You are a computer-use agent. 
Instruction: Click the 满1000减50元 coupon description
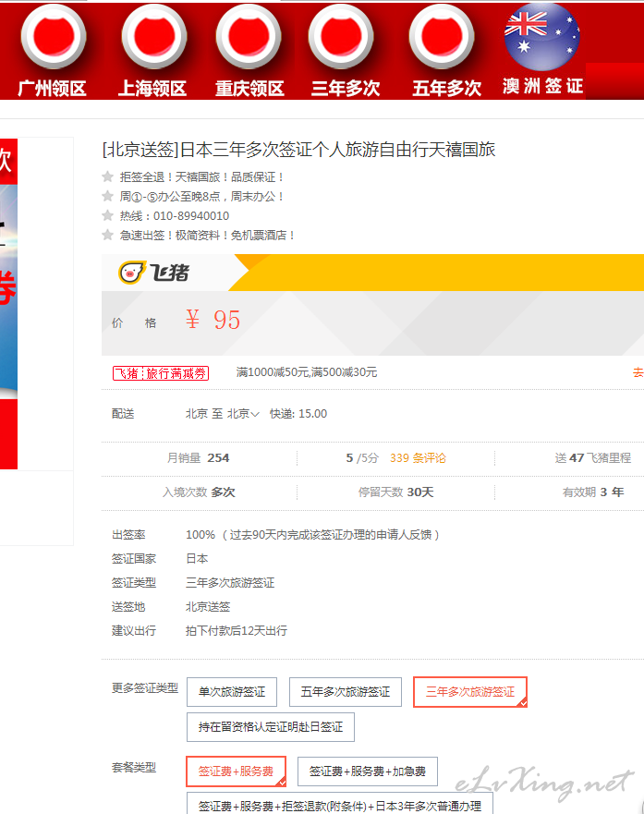pyautogui.click(x=307, y=372)
